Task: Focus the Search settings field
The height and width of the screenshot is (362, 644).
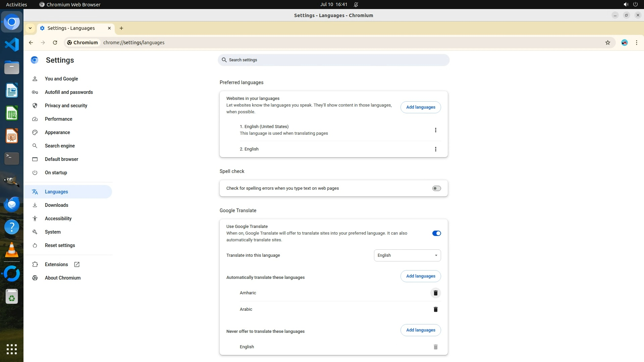Action: pos(333,60)
